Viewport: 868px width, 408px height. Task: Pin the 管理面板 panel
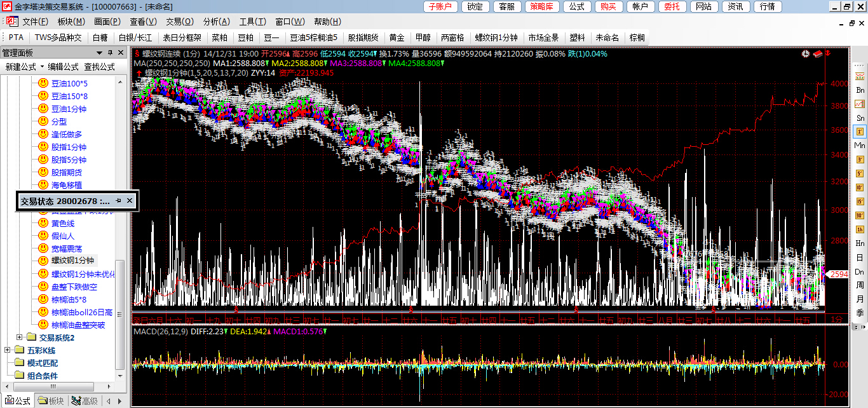pos(110,53)
